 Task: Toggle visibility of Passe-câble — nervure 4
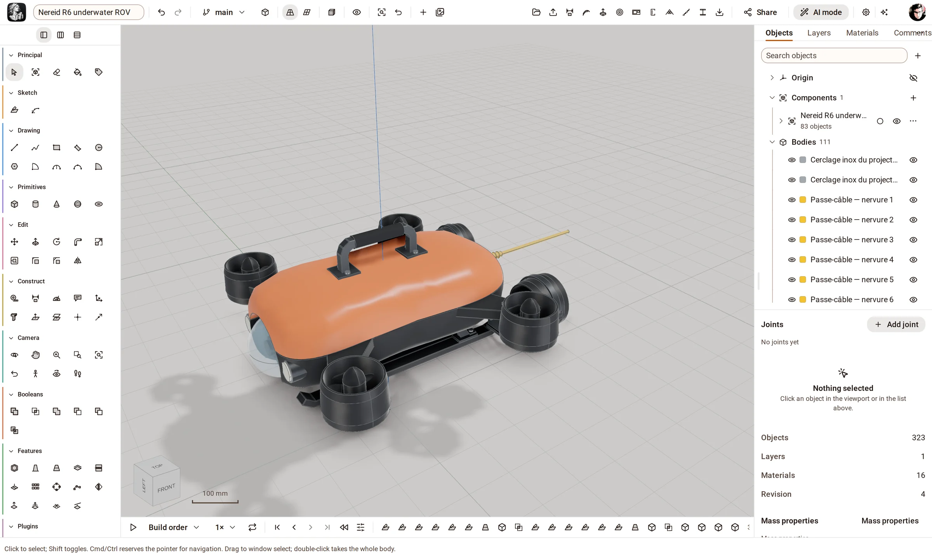tap(913, 260)
